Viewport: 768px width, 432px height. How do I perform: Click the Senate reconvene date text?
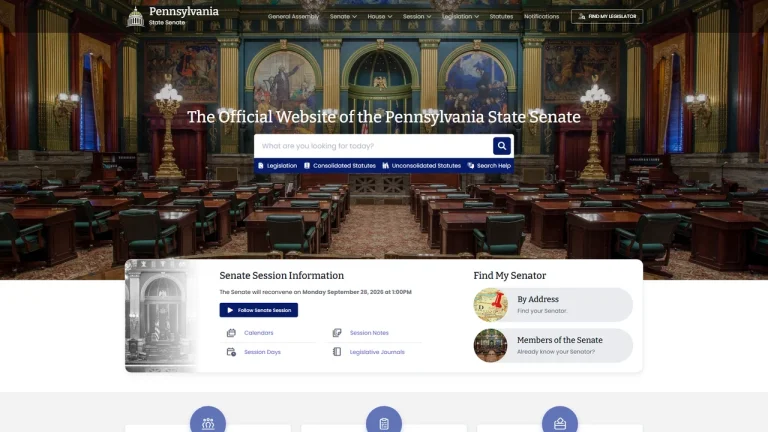315,292
